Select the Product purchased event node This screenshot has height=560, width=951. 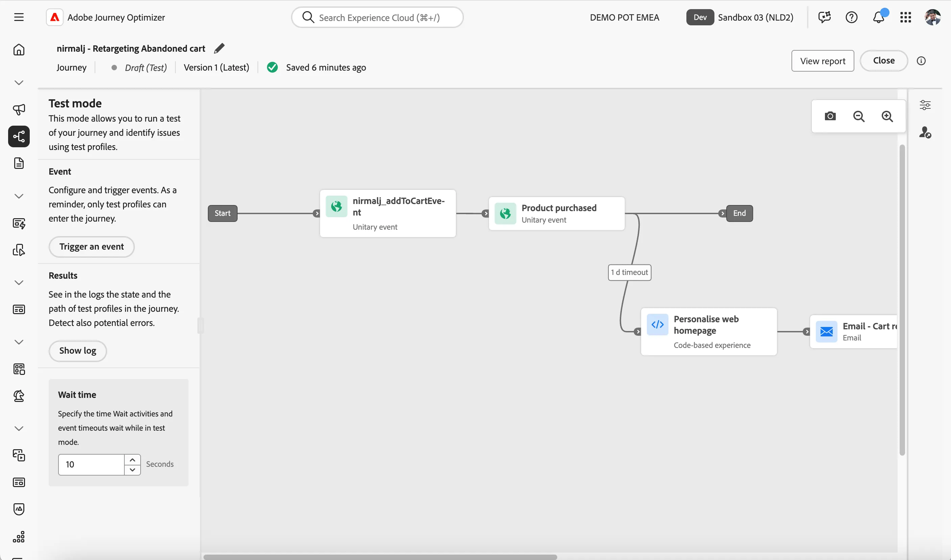click(x=557, y=213)
